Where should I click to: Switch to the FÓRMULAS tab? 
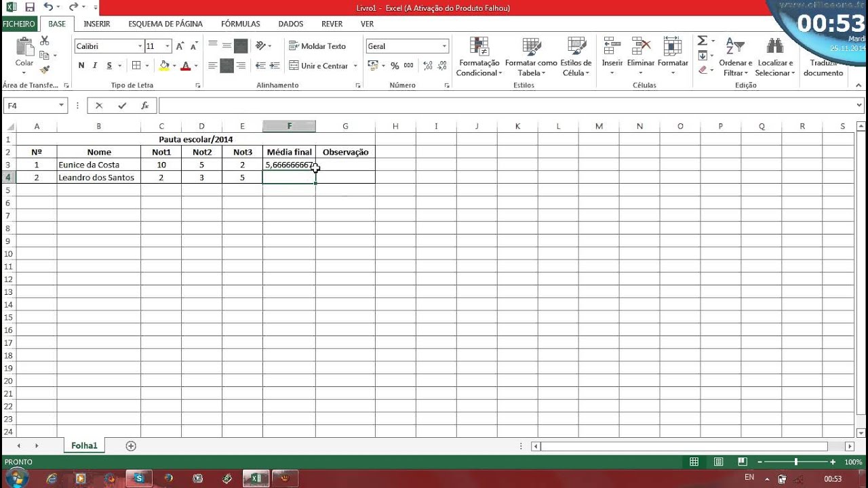[241, 24]
